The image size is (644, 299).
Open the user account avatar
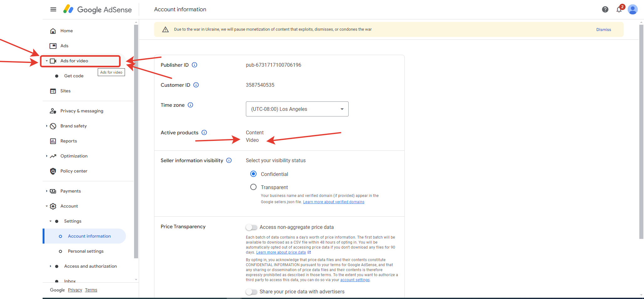click(633, 9)
